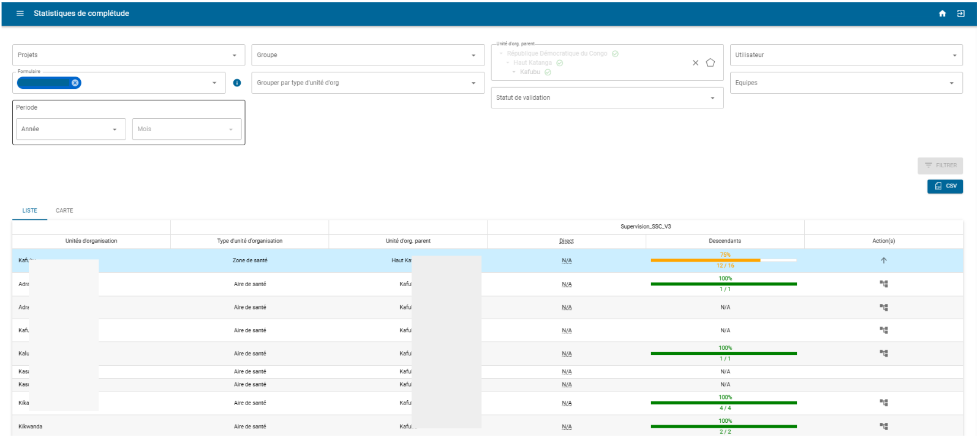Click the up arrow action on Zone de santé row

[884, 260]
